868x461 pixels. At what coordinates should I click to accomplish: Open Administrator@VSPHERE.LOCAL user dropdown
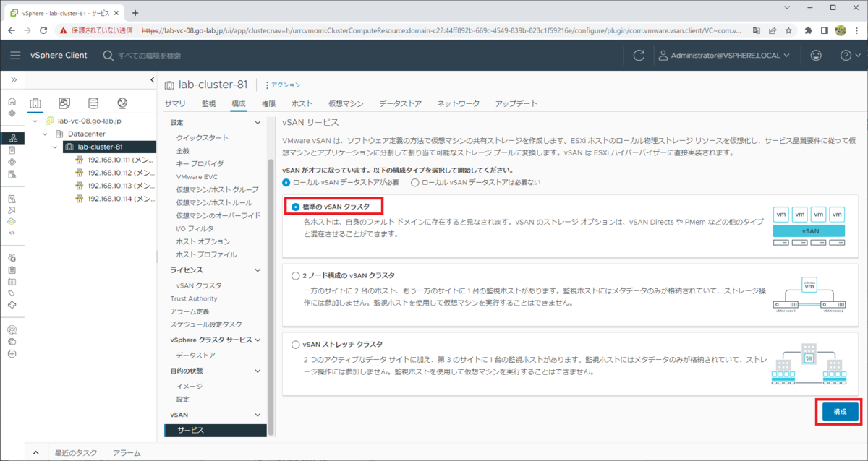723,56
